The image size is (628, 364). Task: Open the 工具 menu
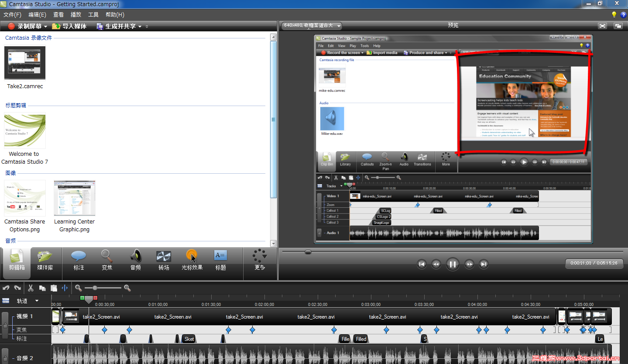pyautogui.click(x=93, y=15)
